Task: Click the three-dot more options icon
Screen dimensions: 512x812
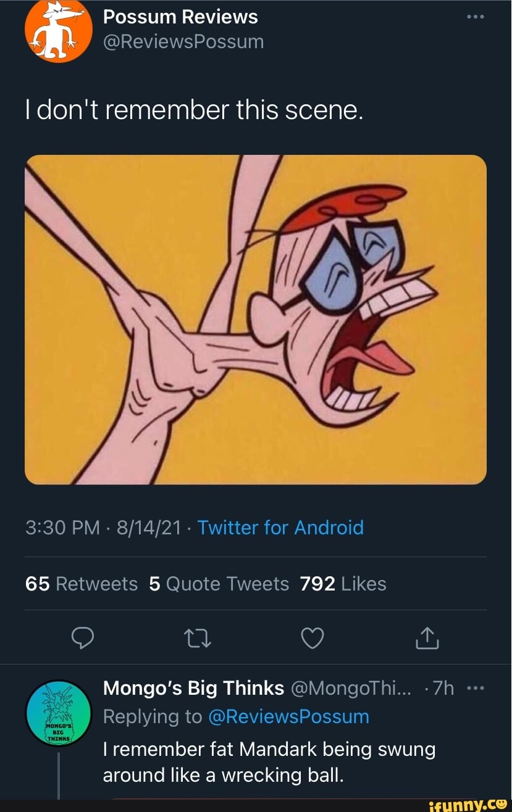Action: pos(475,17)
